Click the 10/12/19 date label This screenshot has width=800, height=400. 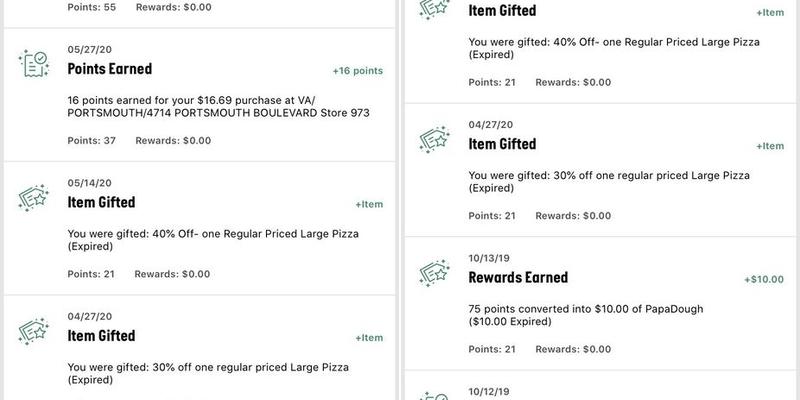pyautogui.click(x=489, y=391)
